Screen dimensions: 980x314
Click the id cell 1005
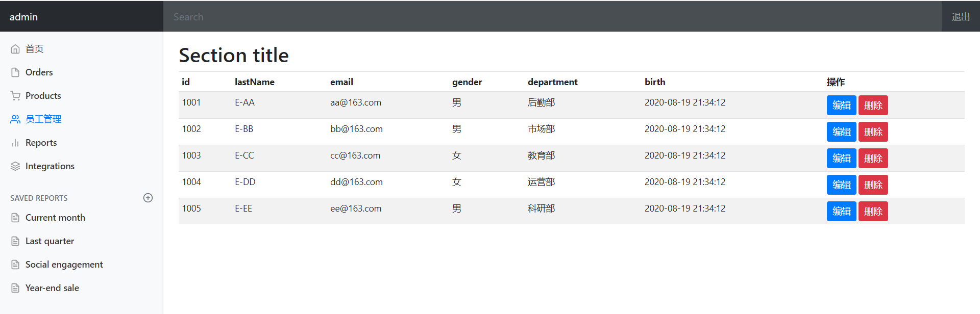[x=191, y=208]
